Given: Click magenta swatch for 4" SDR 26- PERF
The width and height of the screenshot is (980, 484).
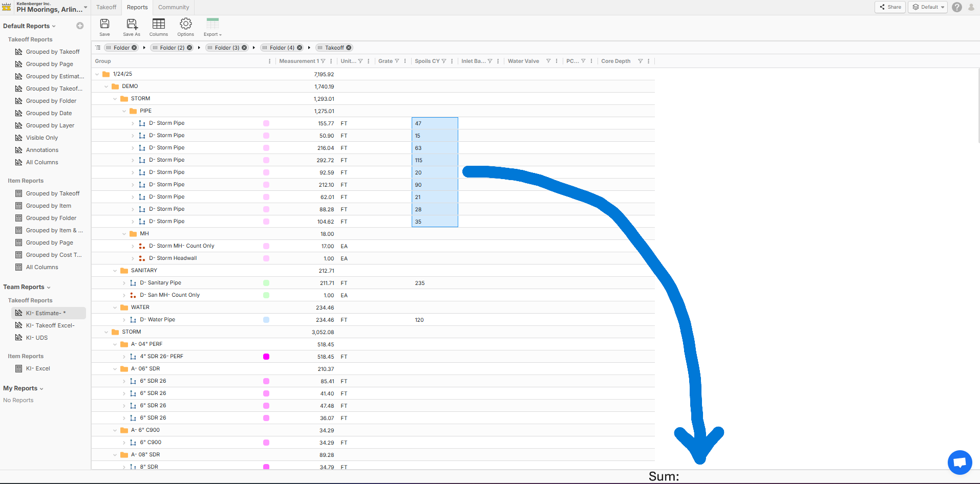Looking at the screenshot, I should click(x=266, y=357).
